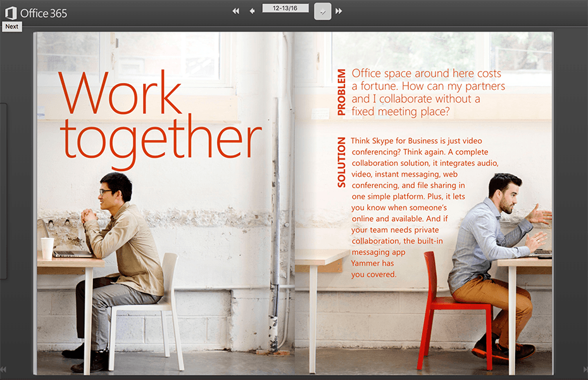Click the "Next" tooltip label

pyautogui.click(x=12, y=27)
